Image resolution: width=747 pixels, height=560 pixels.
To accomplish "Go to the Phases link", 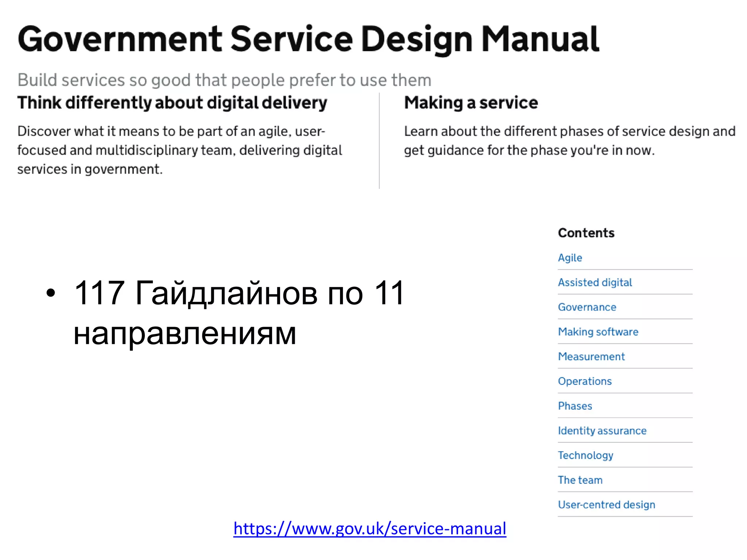I will click(575, 406).
